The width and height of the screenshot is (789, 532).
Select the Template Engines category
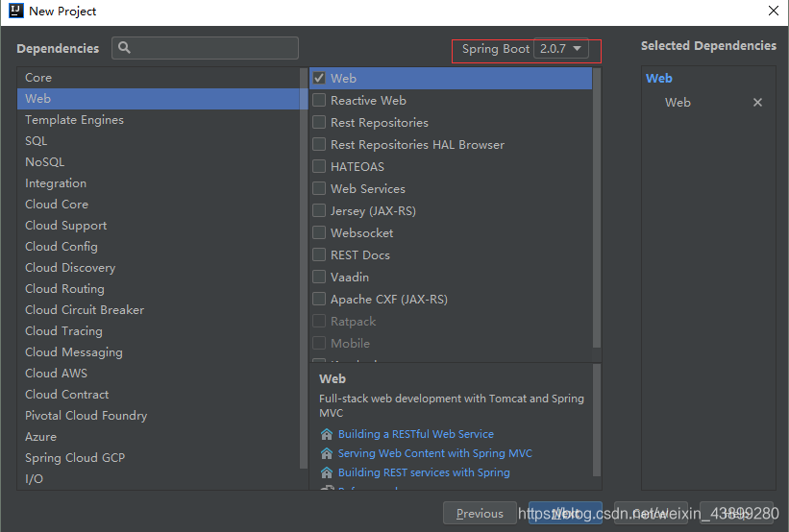click(159, 120)
